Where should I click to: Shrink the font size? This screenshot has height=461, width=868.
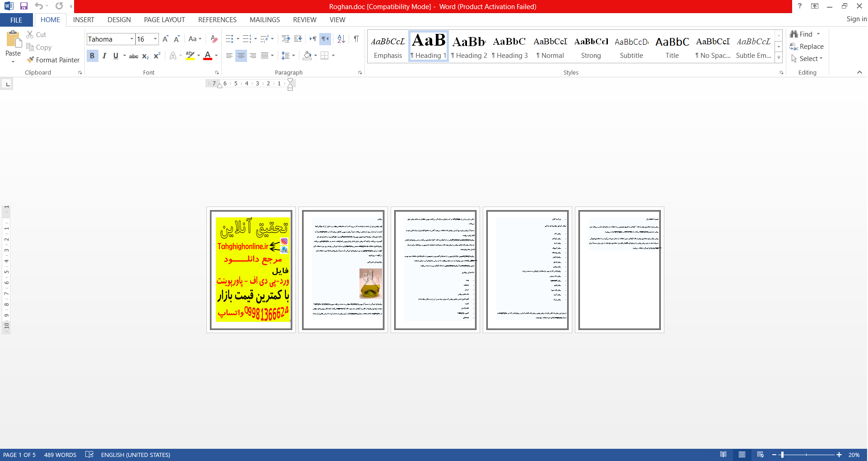[177, 39]
